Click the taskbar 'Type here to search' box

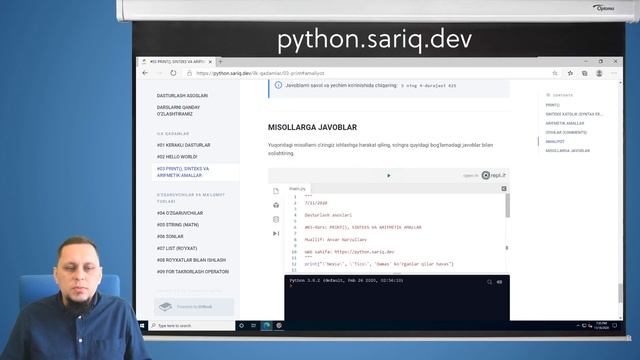point(192,326)
